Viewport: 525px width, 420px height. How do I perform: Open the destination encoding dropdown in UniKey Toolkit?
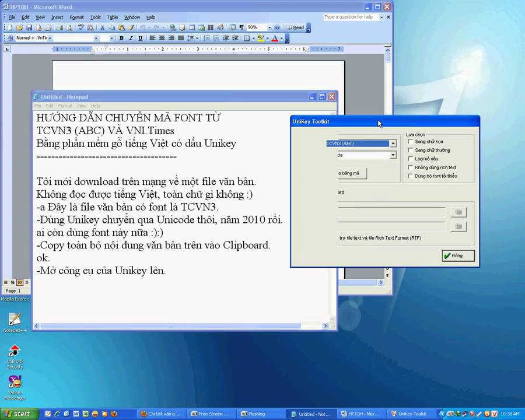[393, 155]
